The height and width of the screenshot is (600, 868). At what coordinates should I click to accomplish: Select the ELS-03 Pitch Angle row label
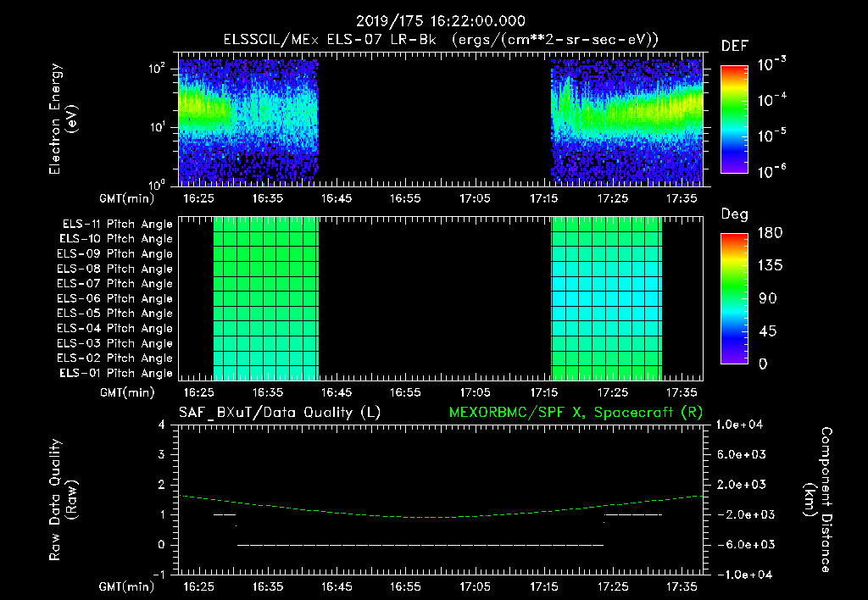click(x=115, y=344)
